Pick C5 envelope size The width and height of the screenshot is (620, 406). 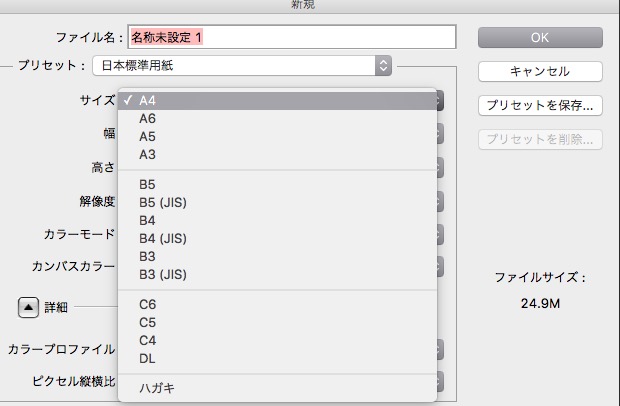148,322
